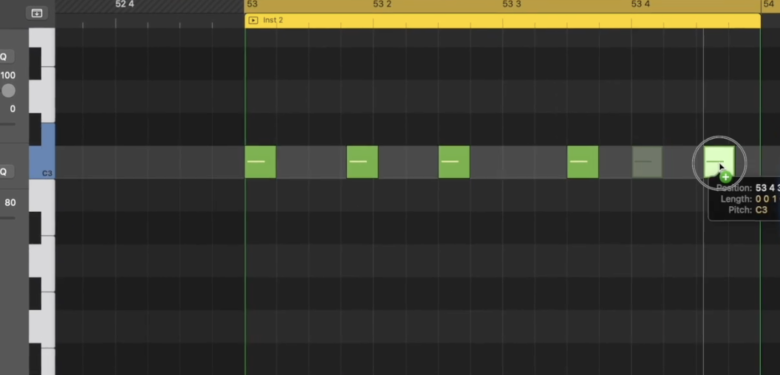This screenshot has width=780, height=375.
Task: Click the yellow Inst 2 region title bar
Action: [x=502, y=20]
